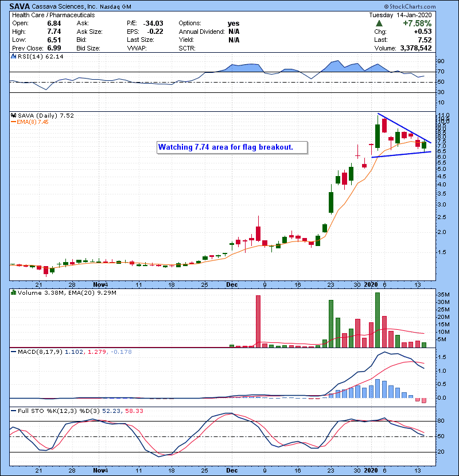This screenshot has height=476, width=459.
Task: Select the SAVA ticker symbol in the title
Action: click(20, 6)
